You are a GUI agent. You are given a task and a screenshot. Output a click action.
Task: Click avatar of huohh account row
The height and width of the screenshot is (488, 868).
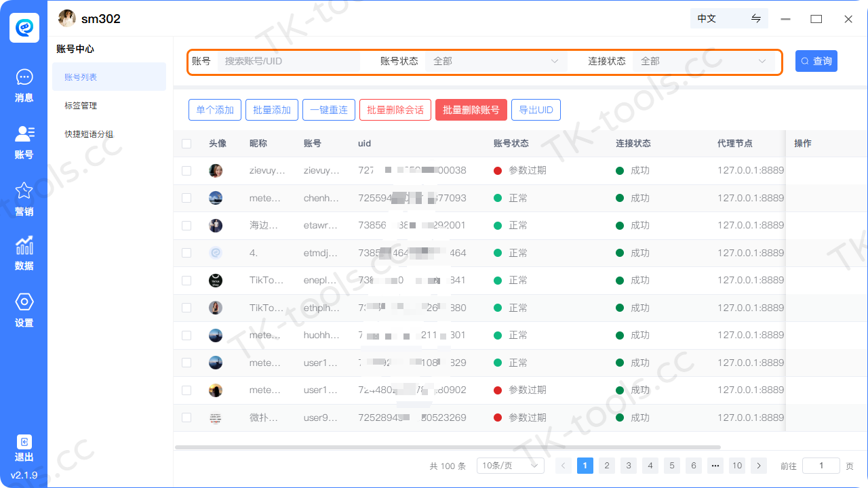[x=216, y=335]
